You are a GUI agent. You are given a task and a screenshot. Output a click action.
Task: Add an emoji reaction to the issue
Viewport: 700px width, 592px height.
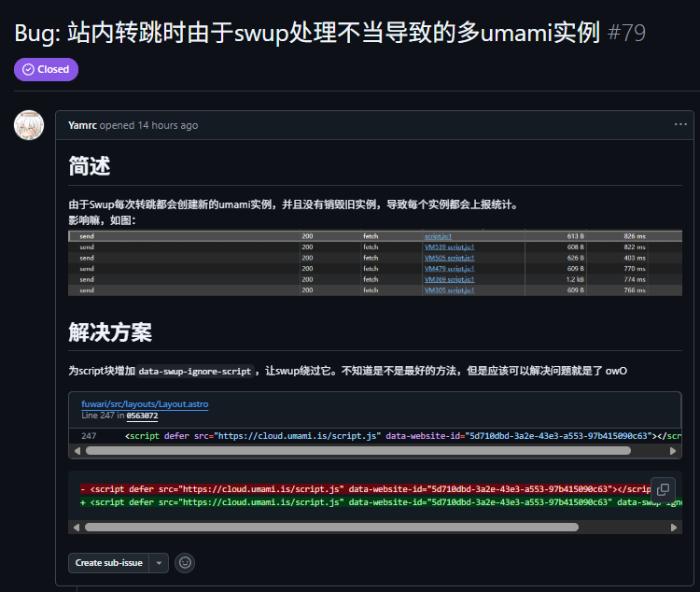coord(185,562)
